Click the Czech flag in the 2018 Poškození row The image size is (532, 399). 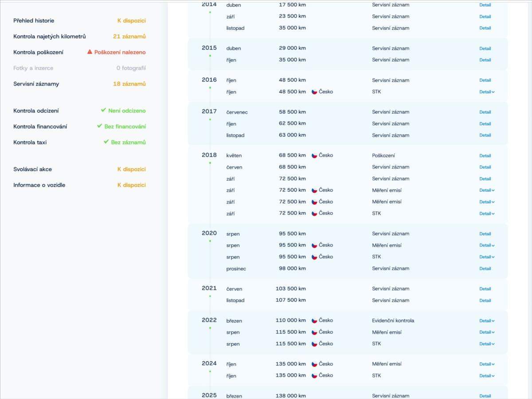[314, 156]
